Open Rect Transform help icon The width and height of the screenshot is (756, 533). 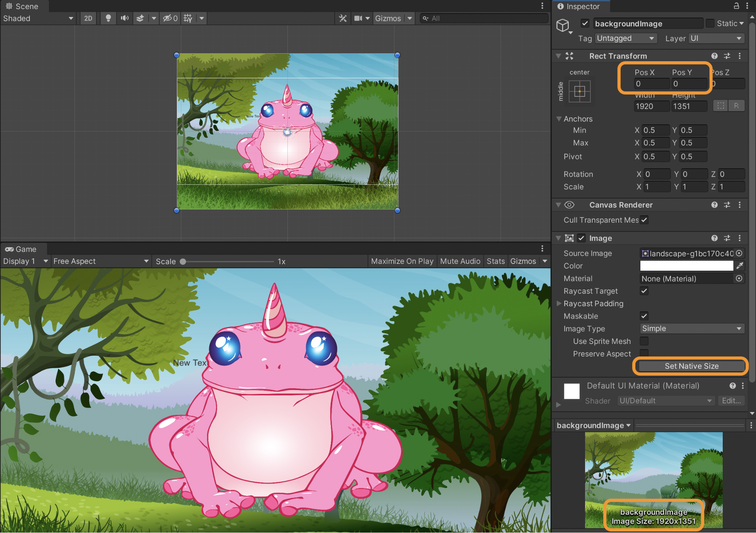[714, 56]
